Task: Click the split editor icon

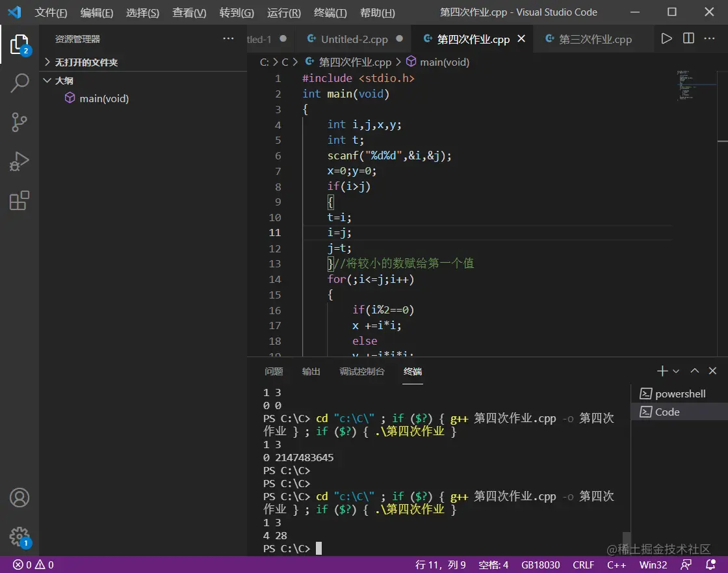Action: point(688,39)
